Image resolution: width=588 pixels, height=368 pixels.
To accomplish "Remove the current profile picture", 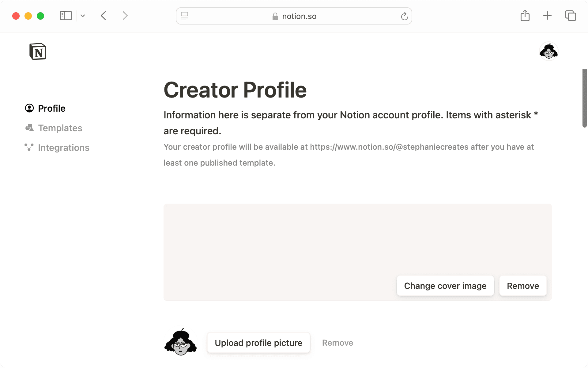I will point(337,343).
